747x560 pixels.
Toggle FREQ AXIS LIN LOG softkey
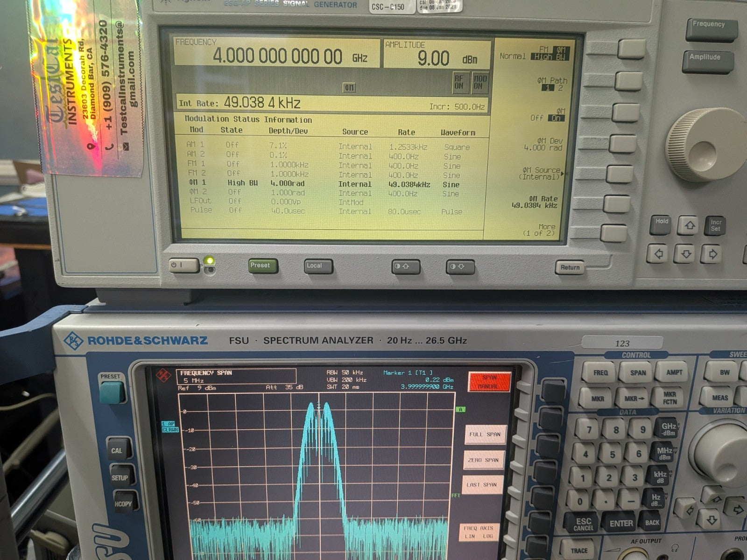pos(479,532)
